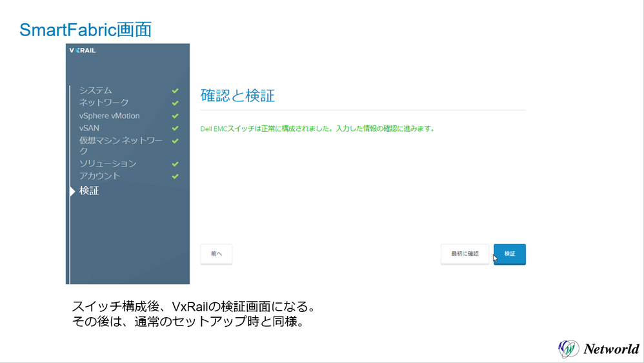Click the checkmark beside 仮想マシン ネットワーク
The width and height of the screenshot is (644, 363).
coord(175,141)
